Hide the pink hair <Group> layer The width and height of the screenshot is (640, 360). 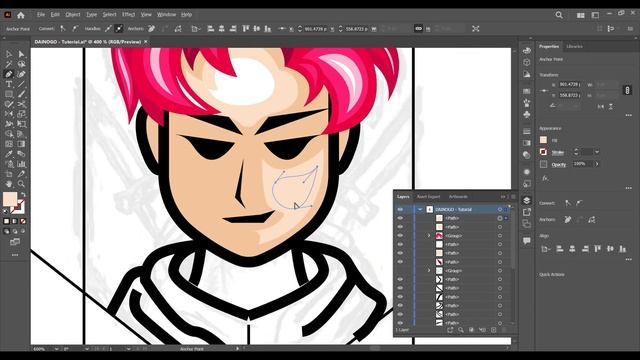(400, 236)
